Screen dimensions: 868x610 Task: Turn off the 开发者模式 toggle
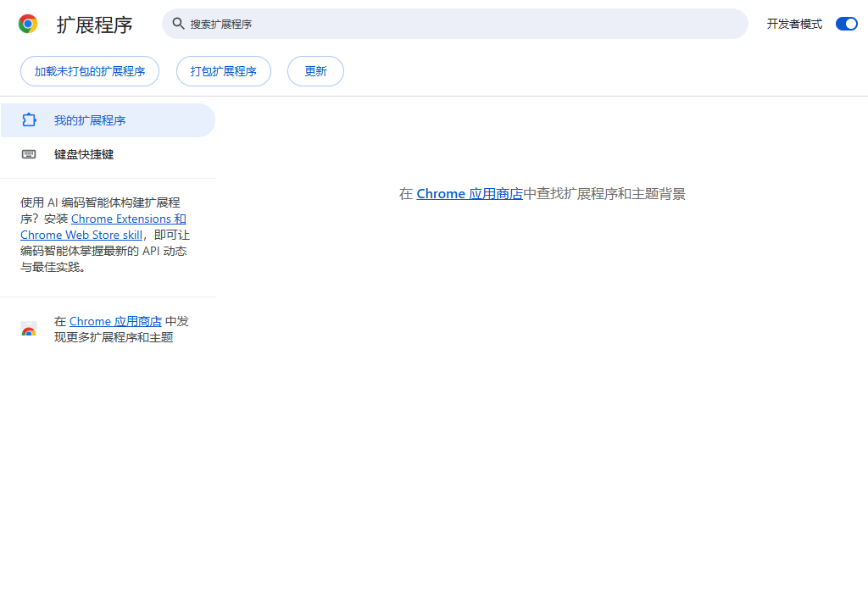[847, 24]
